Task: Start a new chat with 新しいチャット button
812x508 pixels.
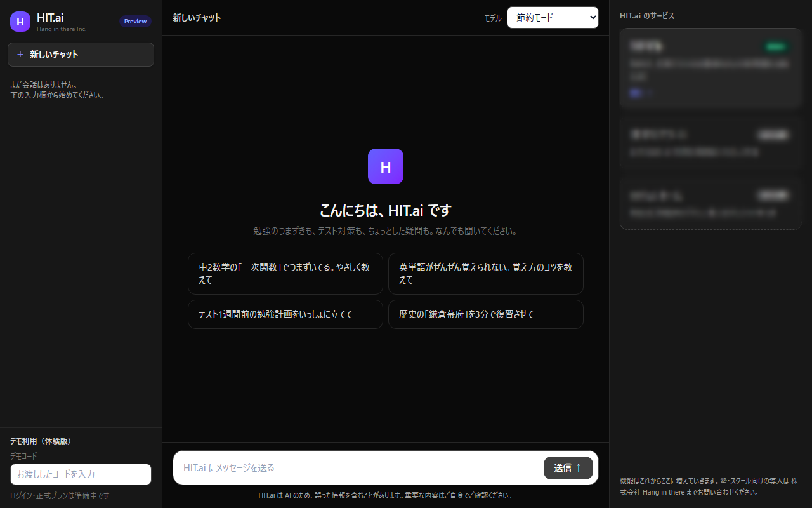Action: (81, 55)
